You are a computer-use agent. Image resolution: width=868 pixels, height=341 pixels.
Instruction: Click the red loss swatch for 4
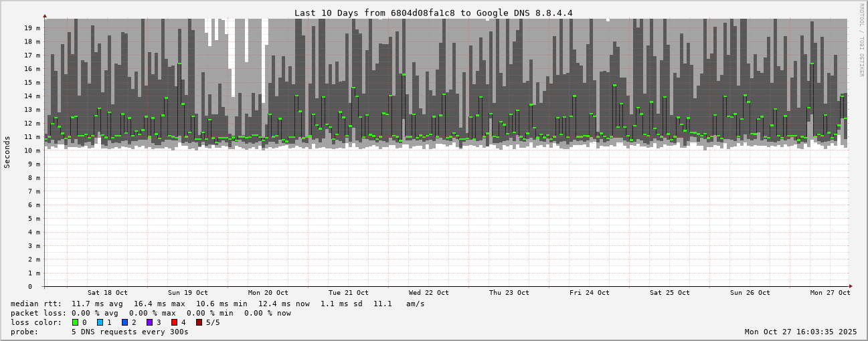click(175, 322)
